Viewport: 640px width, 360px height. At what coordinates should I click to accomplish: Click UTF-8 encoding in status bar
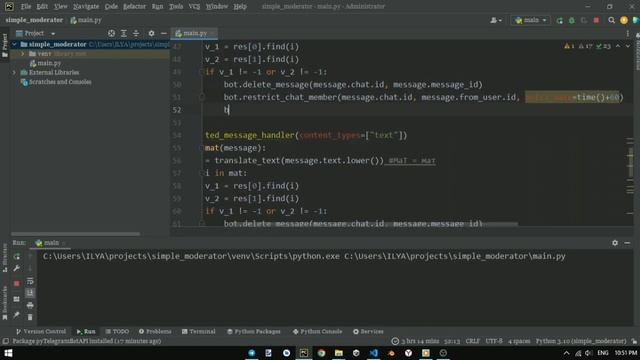[494, 341]
